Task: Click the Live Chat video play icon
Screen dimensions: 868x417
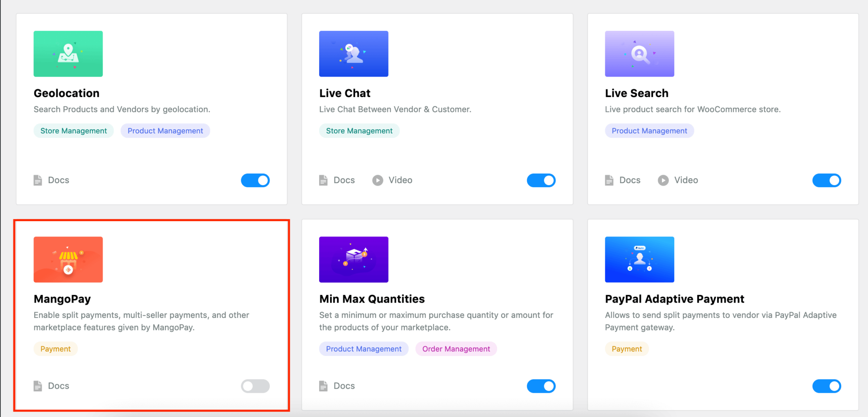Action: tap(378, 180)
